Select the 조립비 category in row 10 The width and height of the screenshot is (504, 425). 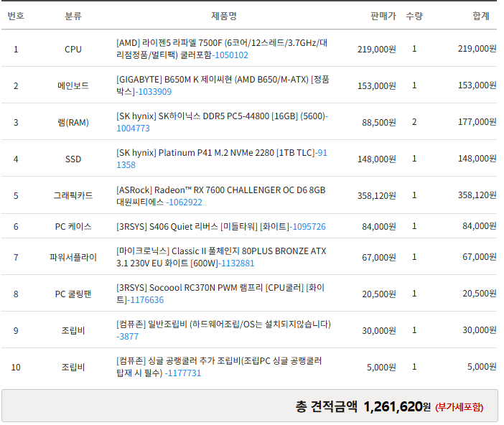coord(73,368)
